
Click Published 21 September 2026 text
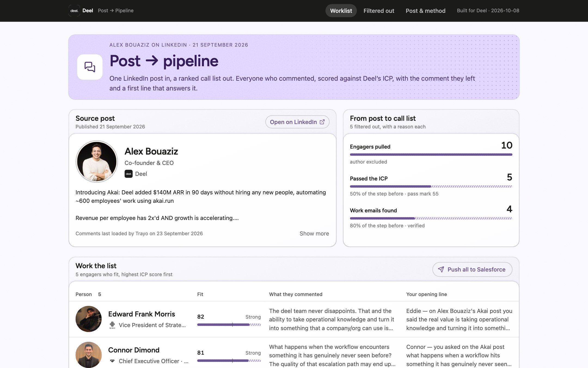click(x=110, y=126)
